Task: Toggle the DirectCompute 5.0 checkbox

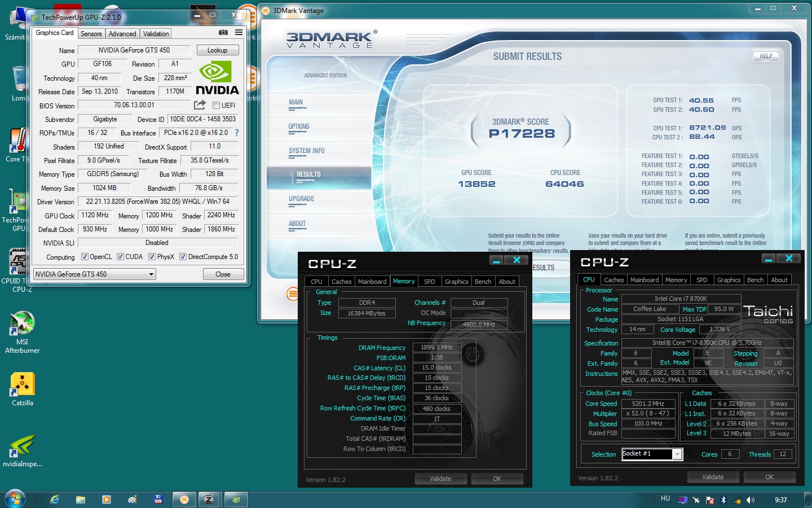Action: click(x=183, y=256)
